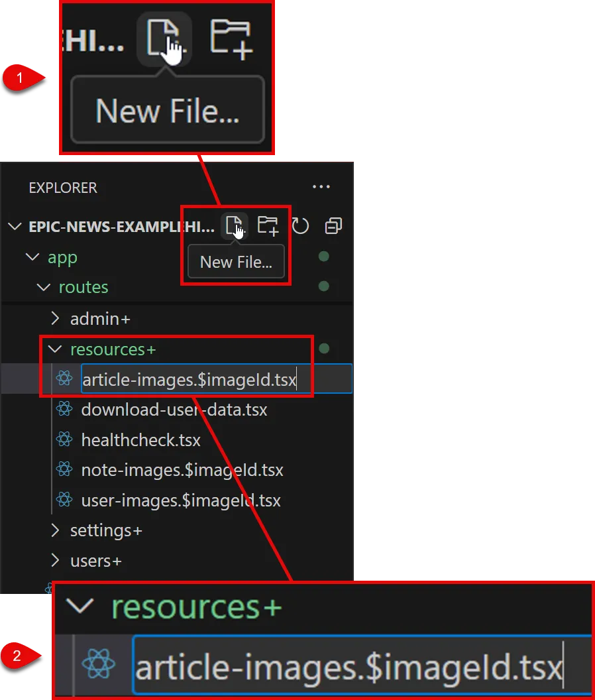
Task: Click React icon beside note-images.$imageId.tsx
Action: click(x=64, y=469)
